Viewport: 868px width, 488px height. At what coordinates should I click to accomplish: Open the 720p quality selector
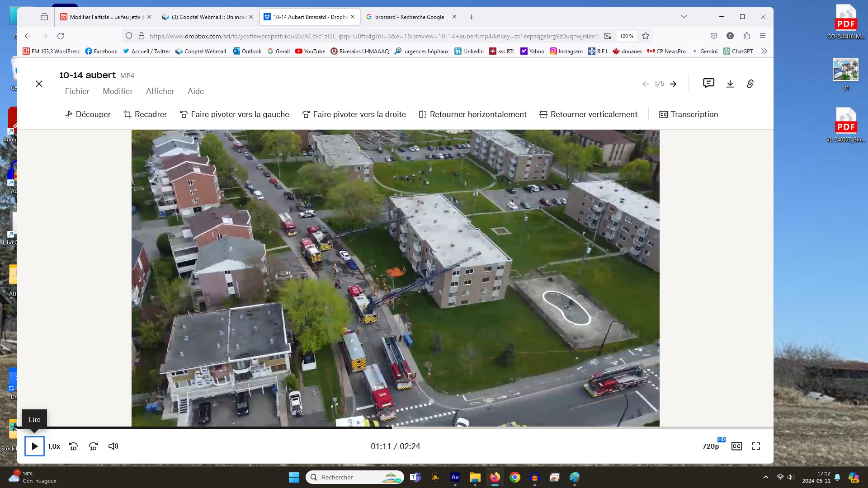point(710,446)
